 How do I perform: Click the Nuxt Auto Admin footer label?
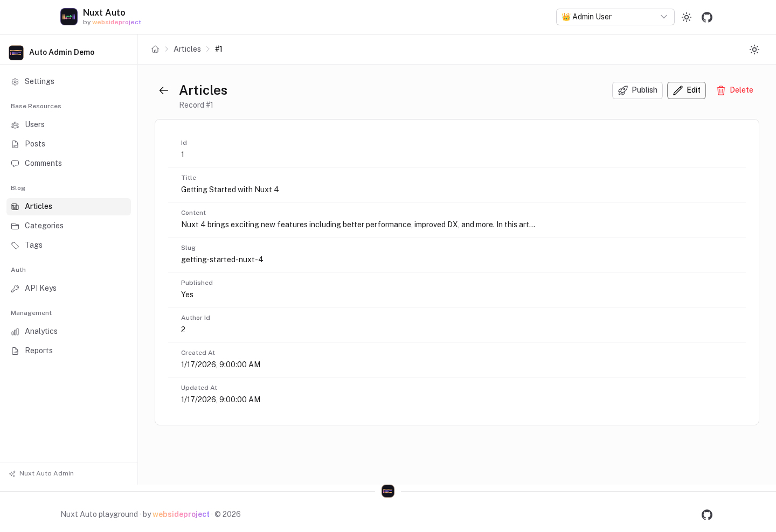[x=46, y=474]
